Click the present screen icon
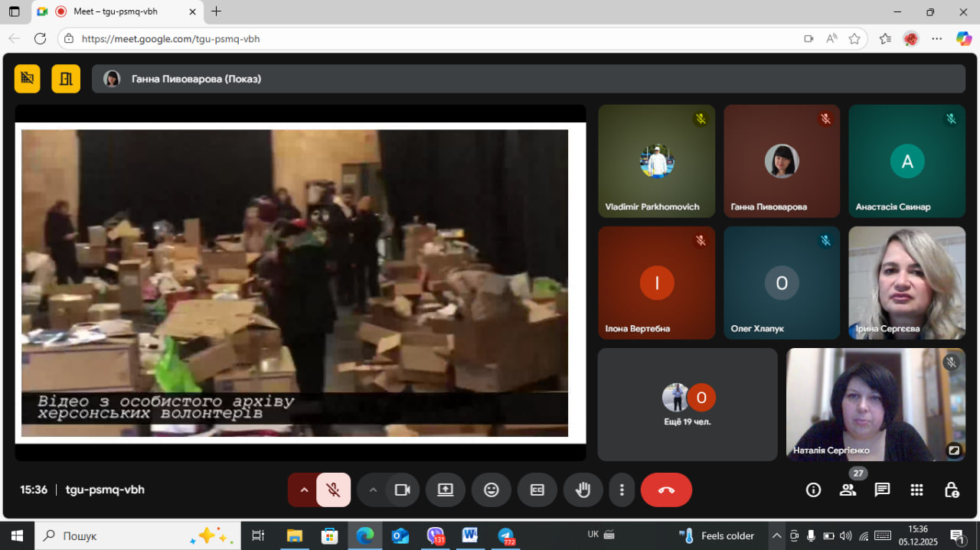 point(446,490)
